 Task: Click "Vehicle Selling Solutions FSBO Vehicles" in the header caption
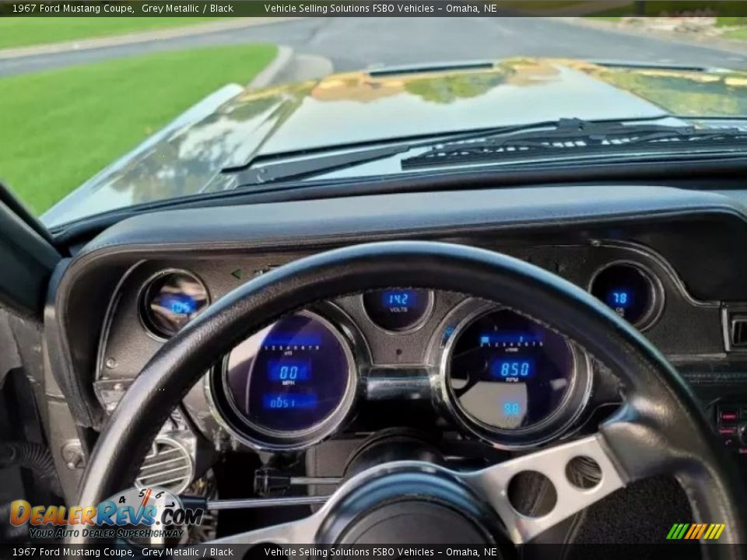(x=349, y=8)
